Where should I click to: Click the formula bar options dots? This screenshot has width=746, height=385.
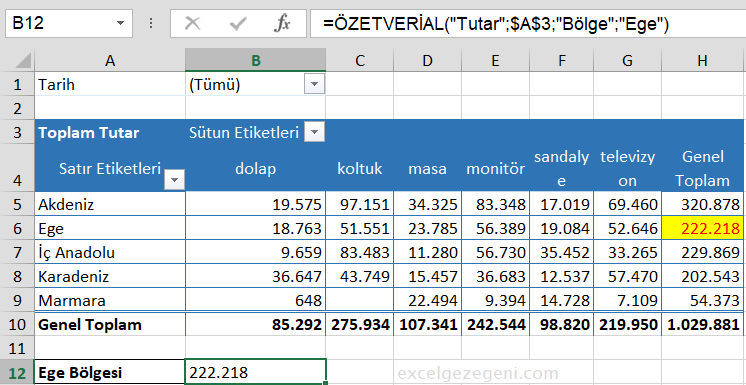pyautogui.click(x=151, y=23)
